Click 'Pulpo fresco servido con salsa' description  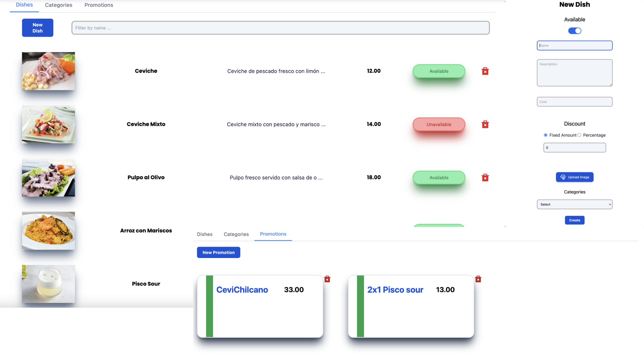(x=276, y=177)
